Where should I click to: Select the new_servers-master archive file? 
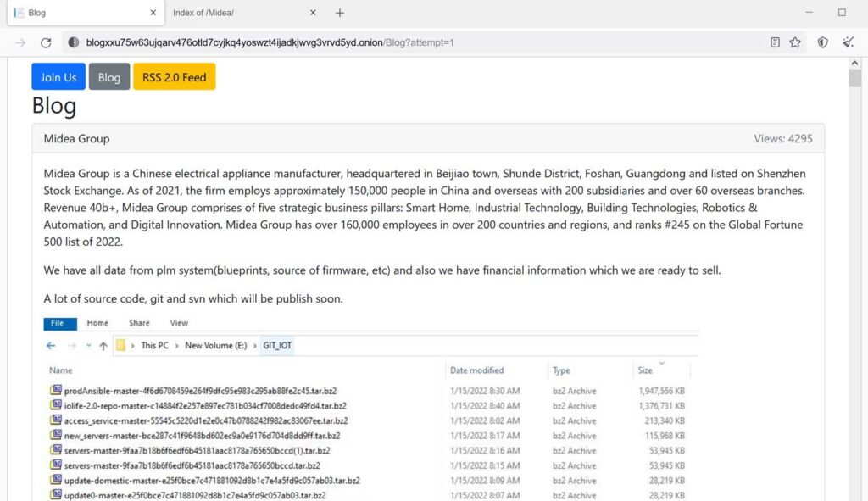pos(202,436)
